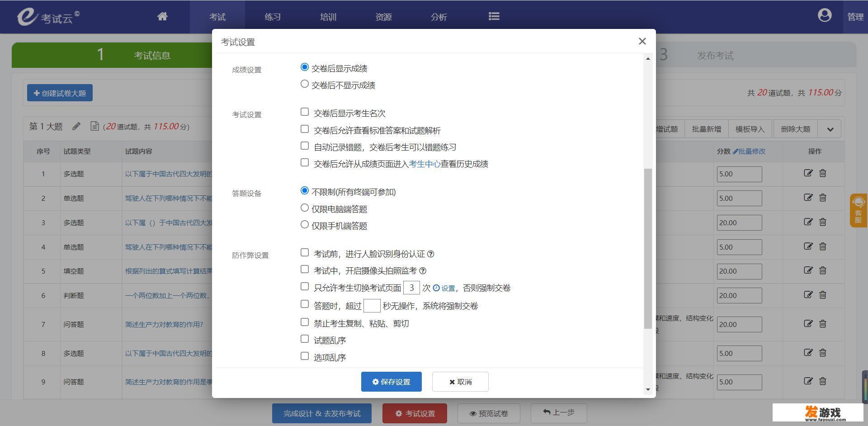The width and height of the screenshot is (868, 426).
Task: Open the 资源 nav tab
Action: pyautogui.click(x=383, y=17)
